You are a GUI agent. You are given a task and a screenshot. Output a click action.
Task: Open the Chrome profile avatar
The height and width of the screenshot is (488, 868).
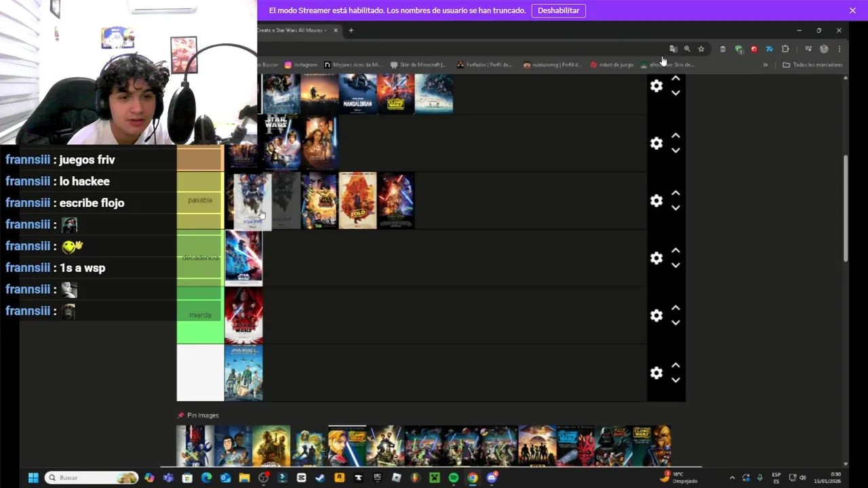[824, 49]
